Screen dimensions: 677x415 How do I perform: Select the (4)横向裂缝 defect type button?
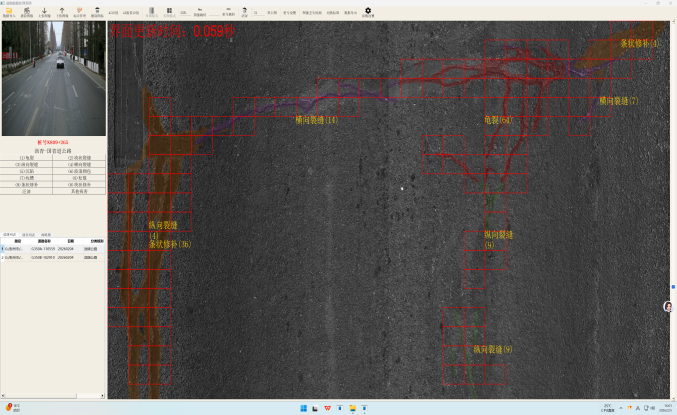(x=79, y=164)
